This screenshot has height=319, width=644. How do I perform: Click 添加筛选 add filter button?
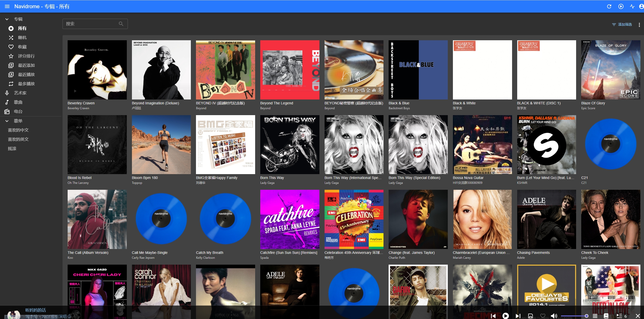[x=622, y=25]
